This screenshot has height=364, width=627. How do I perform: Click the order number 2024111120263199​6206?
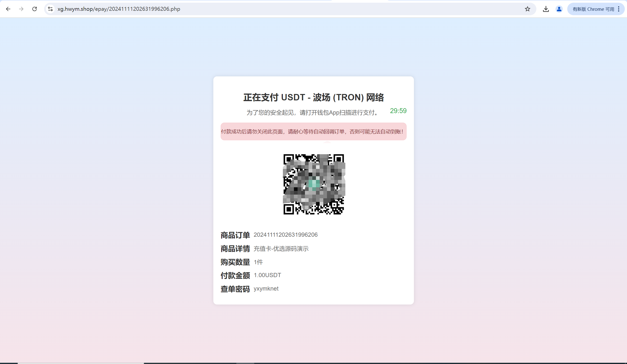click(285, 235)
